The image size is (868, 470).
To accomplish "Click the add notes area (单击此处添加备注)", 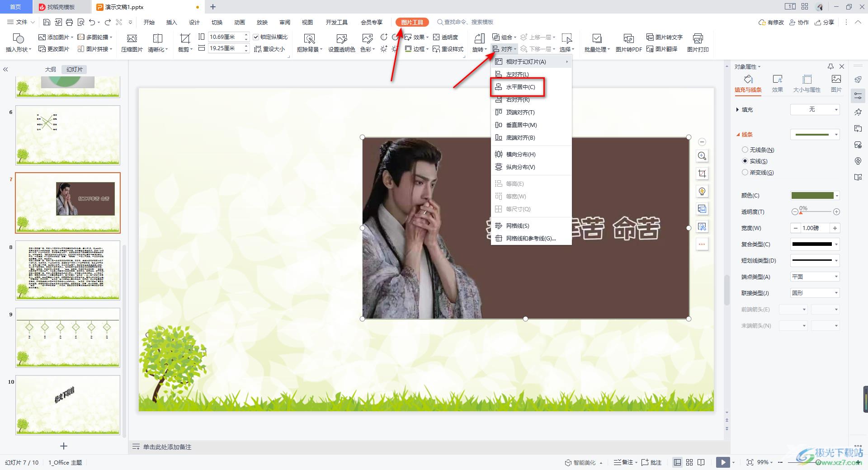I will tap(167, 447).
